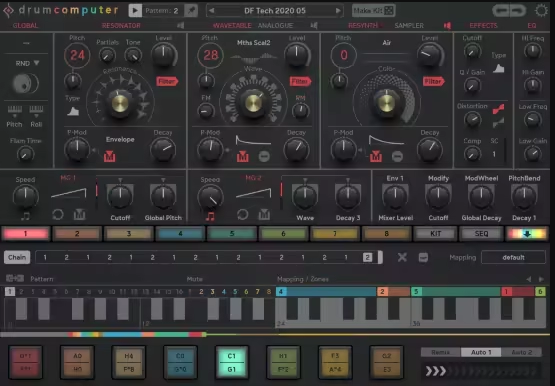
Task: Click the MG 1 gray M icon
Action: pos(79,214)
